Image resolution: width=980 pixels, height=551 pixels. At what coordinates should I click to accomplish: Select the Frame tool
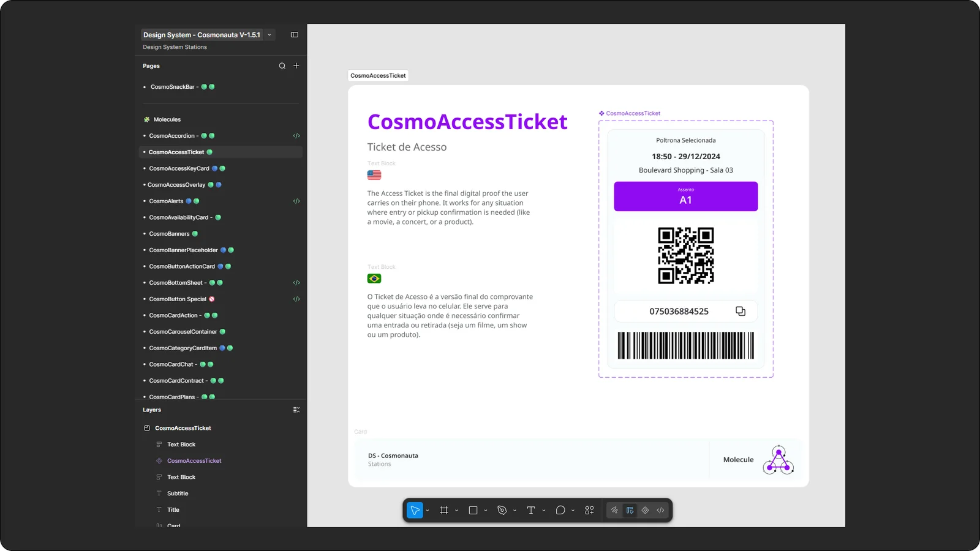click(x=444, y=510)
